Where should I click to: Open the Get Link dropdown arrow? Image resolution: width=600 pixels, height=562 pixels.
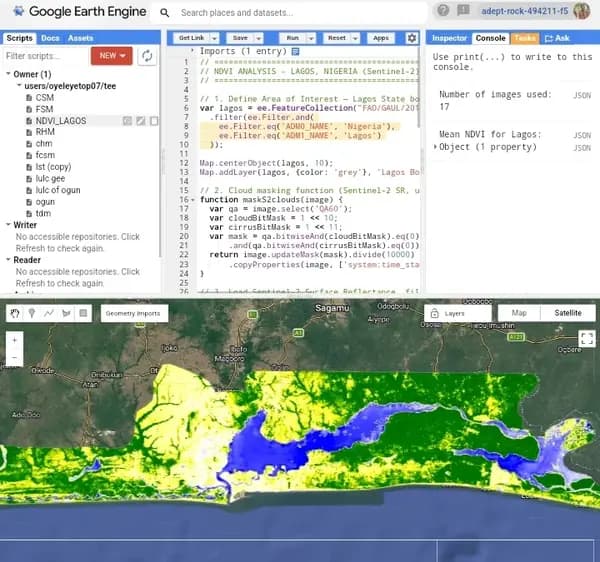point(215,38)
